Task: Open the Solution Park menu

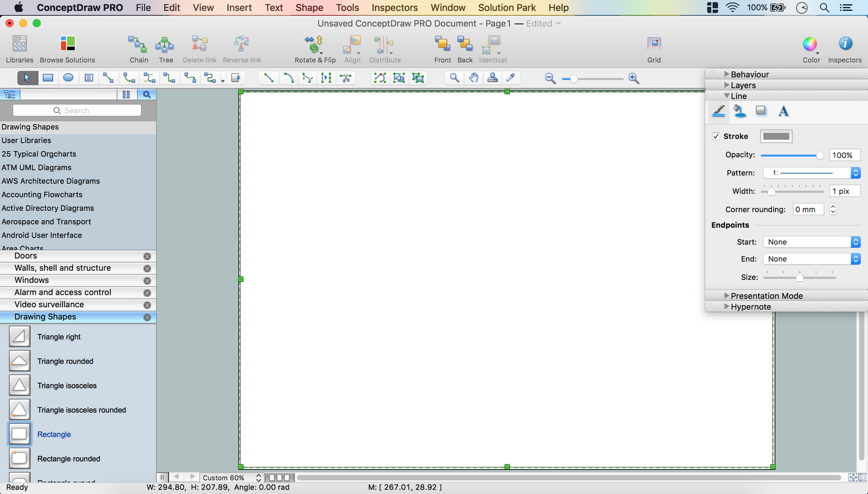Action: (x=507, y=8)
